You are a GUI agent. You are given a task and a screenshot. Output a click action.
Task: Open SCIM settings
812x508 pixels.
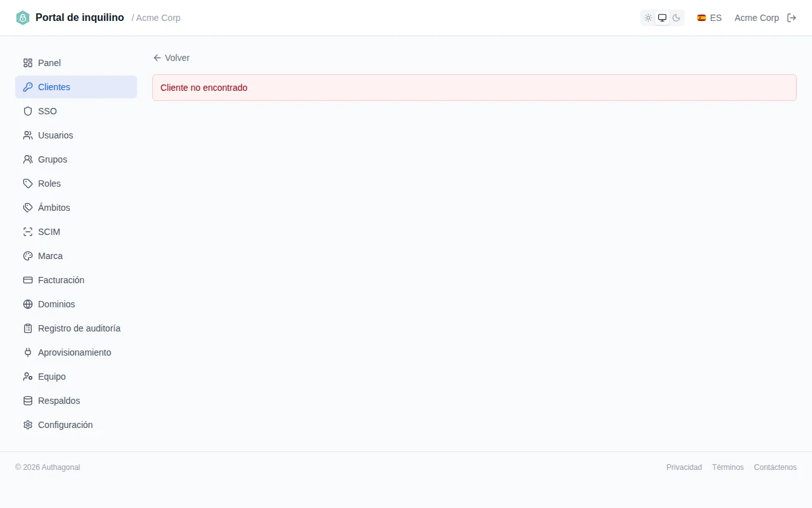(x=76, y=232)
